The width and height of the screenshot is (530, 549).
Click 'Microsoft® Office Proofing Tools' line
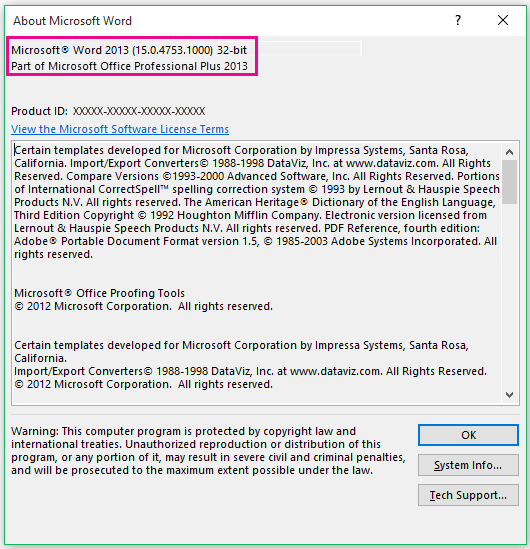point(99,293)
